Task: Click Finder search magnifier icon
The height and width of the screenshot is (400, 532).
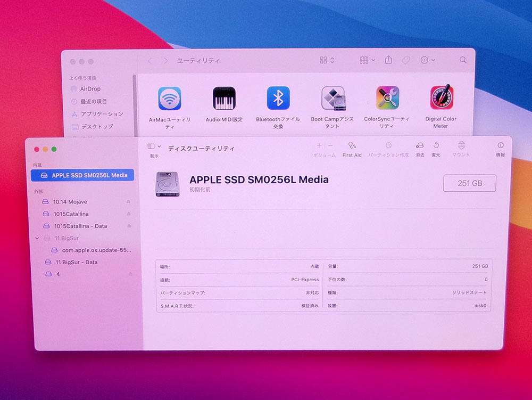Action: coord(463,60)
